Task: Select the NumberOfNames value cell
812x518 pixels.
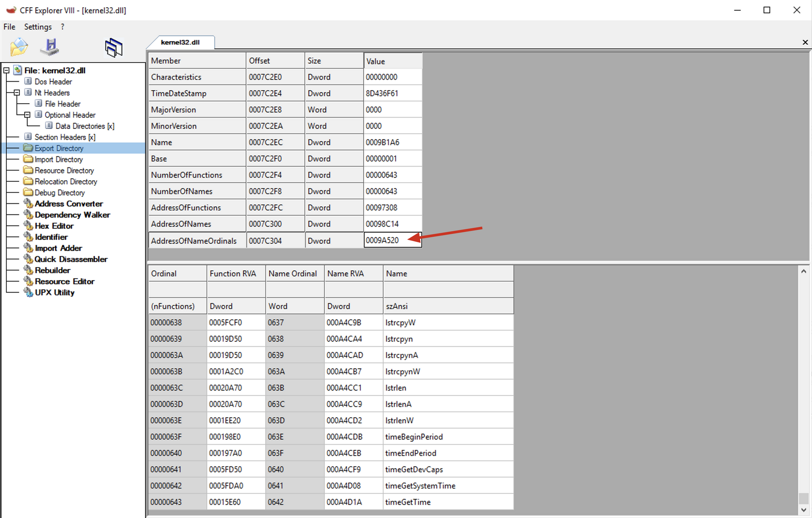Action: pos(393,192)
